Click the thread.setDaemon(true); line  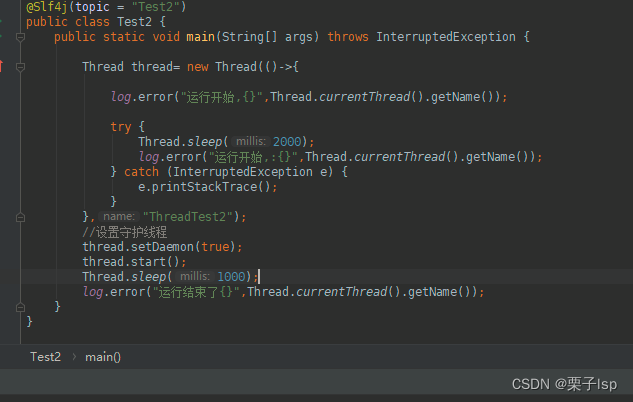point(162,247)
